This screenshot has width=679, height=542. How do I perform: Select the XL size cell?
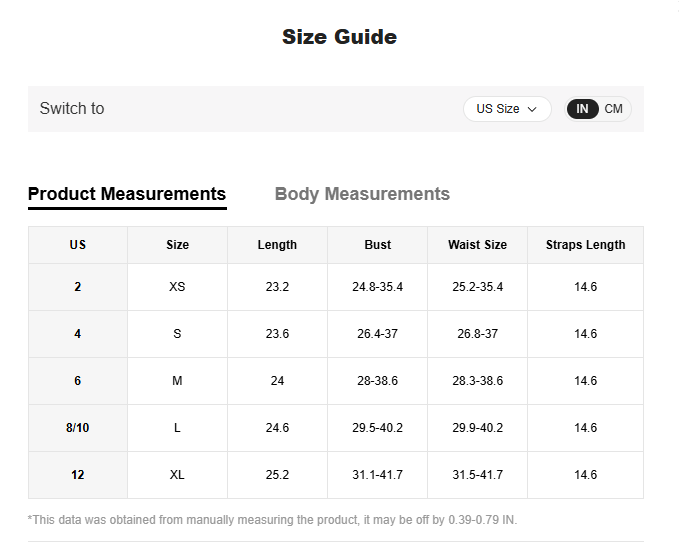point(177,475)
